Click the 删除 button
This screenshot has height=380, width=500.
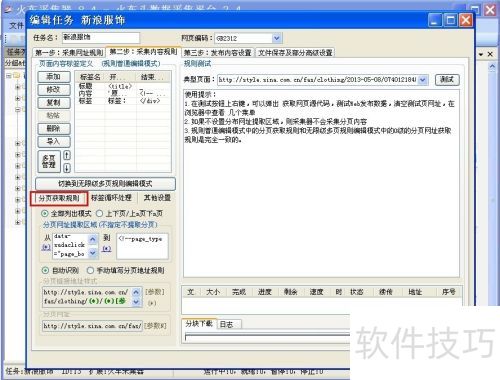click(54, 128)
